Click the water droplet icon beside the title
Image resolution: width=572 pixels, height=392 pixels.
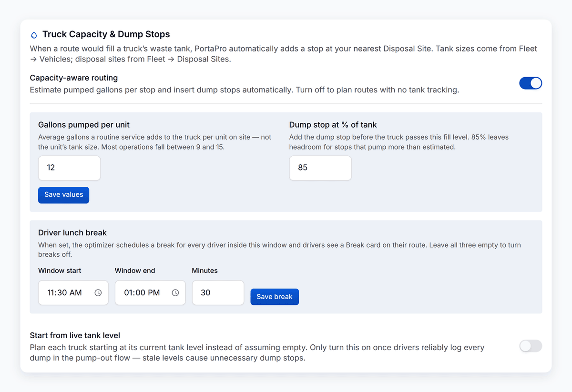34,35
